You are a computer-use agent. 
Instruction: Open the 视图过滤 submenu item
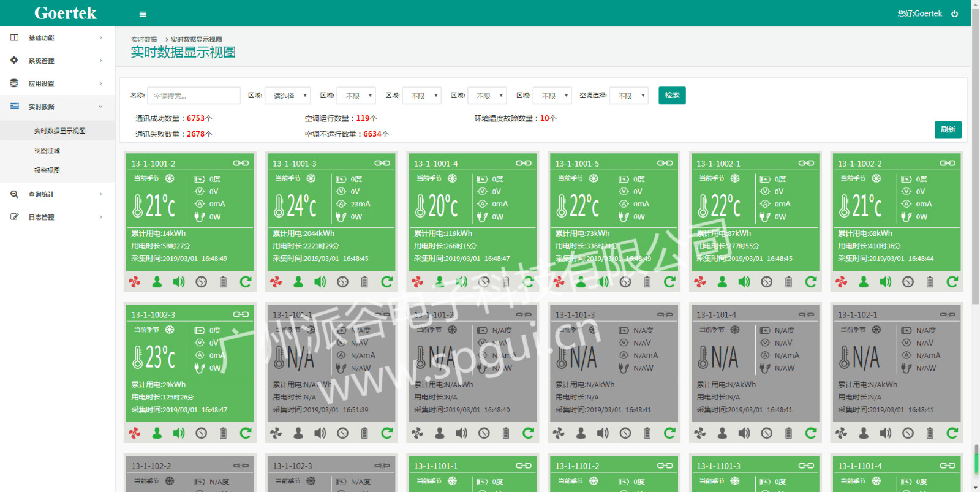coord(47,151)
